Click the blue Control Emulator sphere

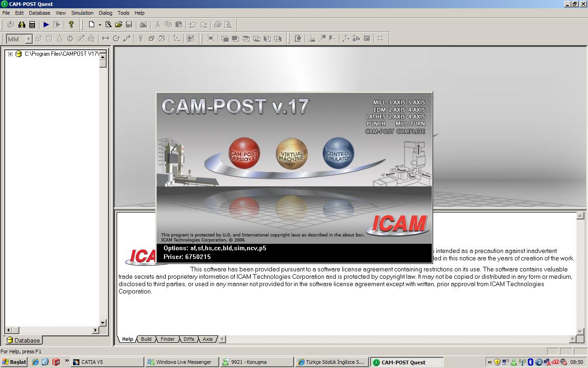[339, 154]
